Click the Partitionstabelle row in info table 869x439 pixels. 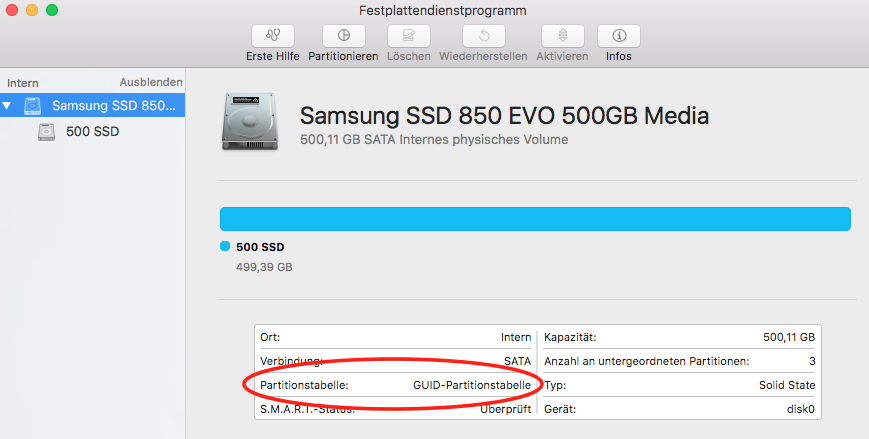[x=395, y=385]
